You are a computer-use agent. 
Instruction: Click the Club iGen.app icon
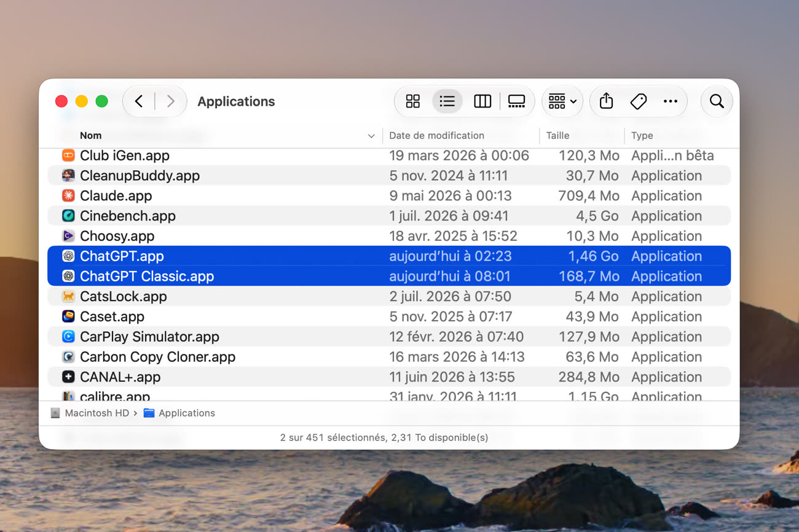pyautogui.click(x=68, y=155)
